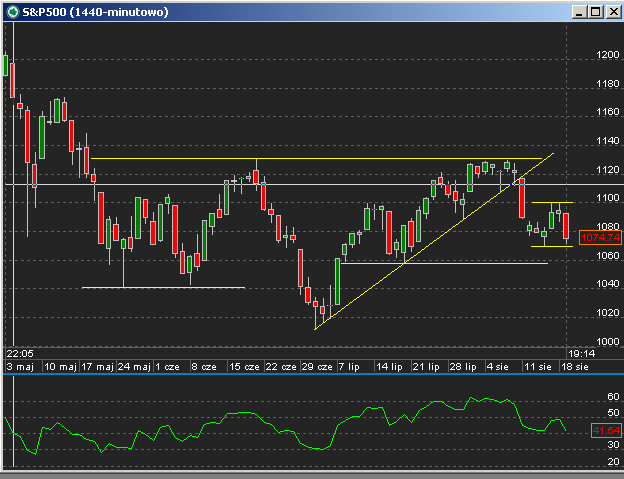The height and width of the screenshot is (479, 624).
Task: Click the 1040 price axis label
Action: click(608, 284)
